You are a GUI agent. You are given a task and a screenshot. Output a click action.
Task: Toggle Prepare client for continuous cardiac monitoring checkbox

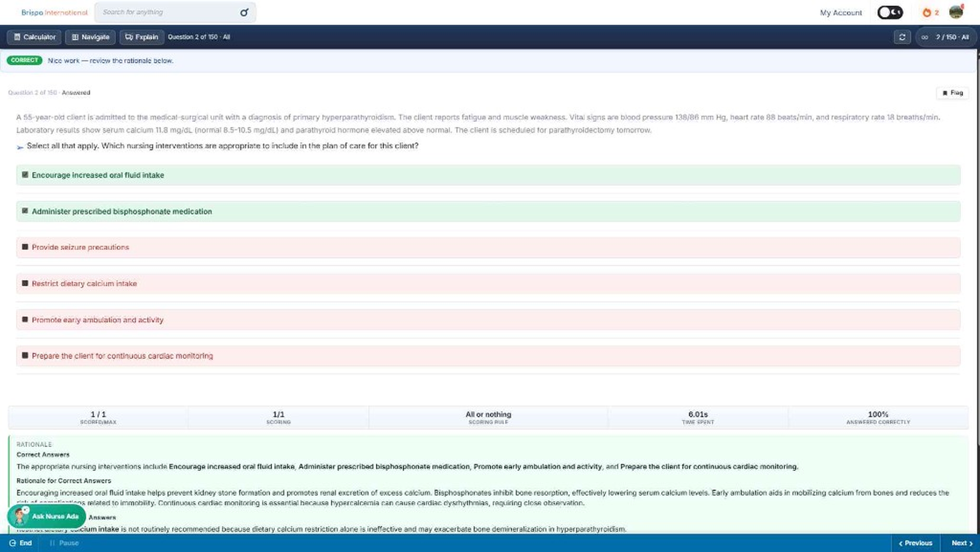point(25,355)
